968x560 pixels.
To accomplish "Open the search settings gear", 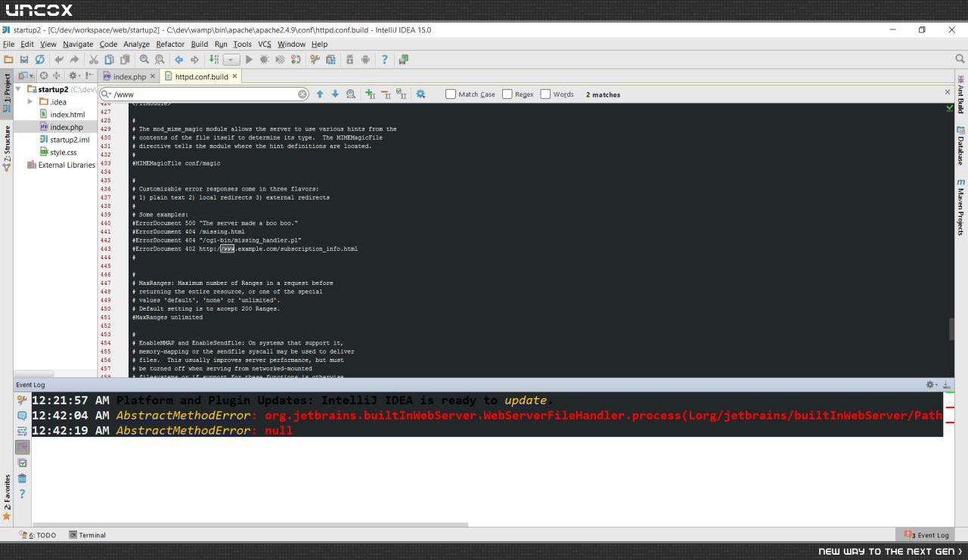I will [420, 94].
